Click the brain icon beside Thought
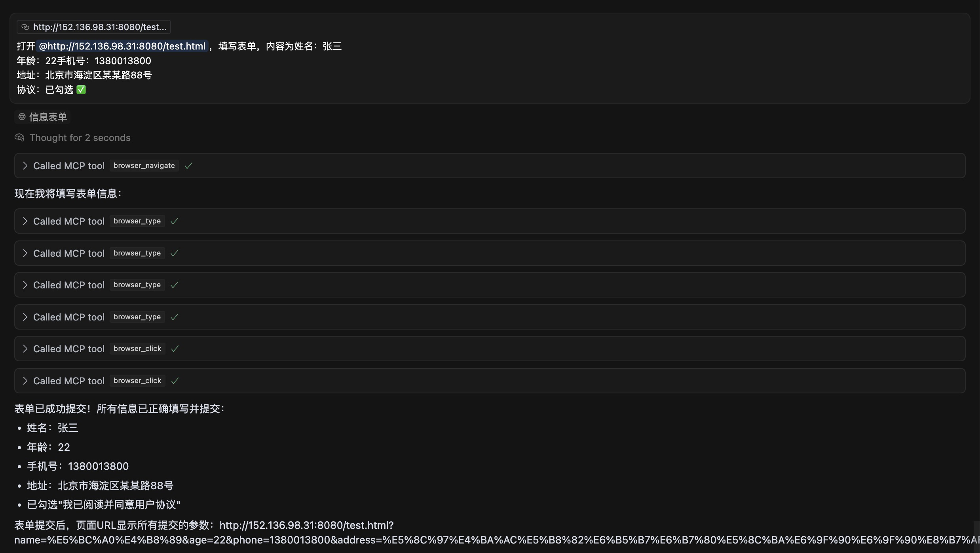 (x=19, y=137)
